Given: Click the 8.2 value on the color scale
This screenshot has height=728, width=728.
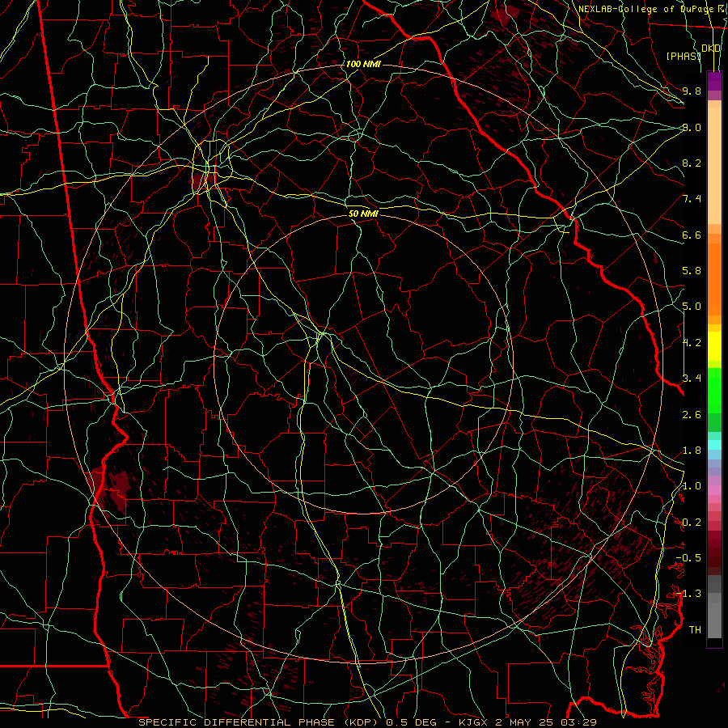Looking at the screenshot, I should point(692,163).
